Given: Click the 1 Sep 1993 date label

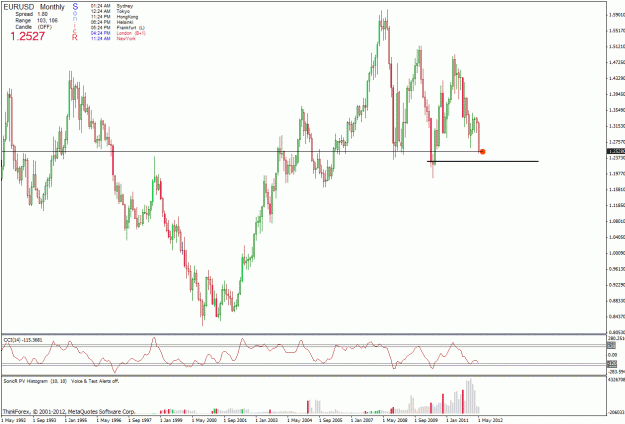Looking at the screenshot, I should [44, 420].
